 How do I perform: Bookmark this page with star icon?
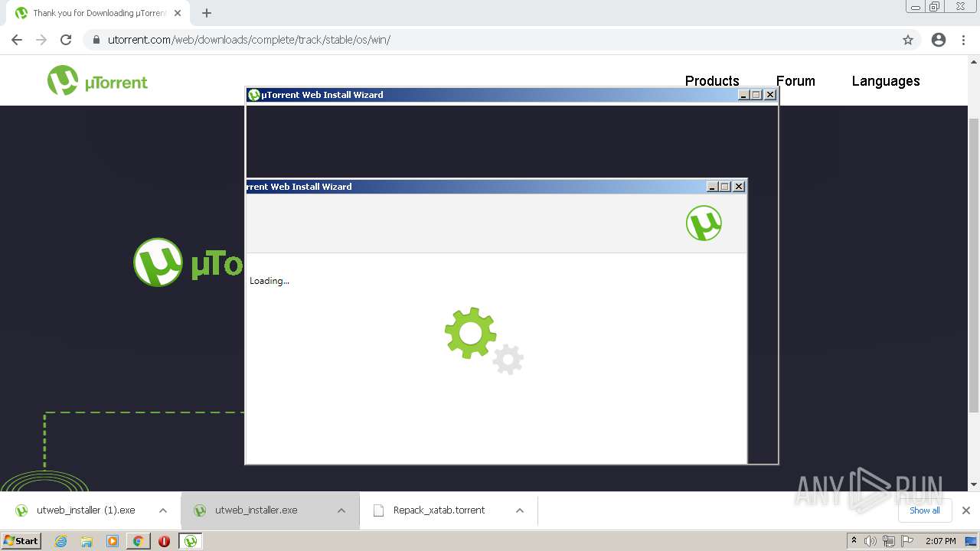click(908, 40)
